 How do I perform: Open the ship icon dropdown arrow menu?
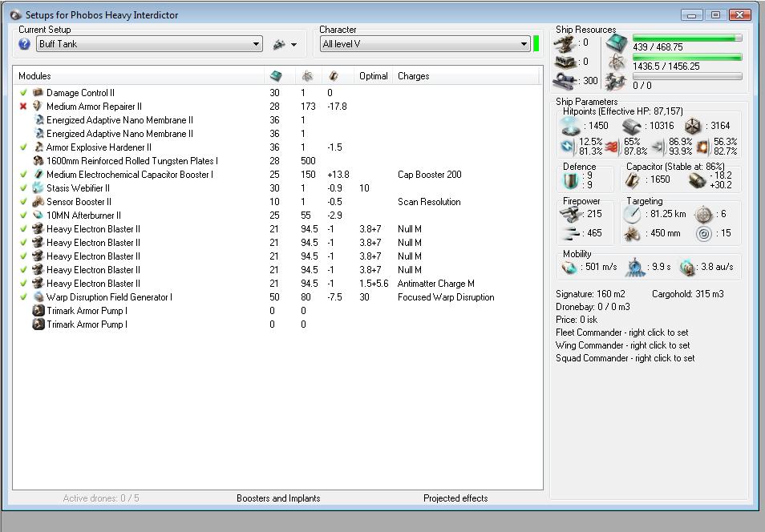pos(293,45)
